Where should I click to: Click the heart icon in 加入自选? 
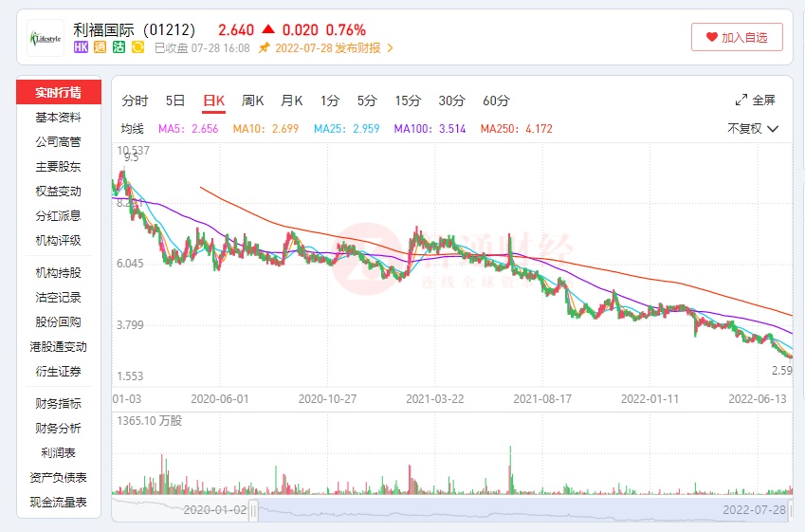[711, 38]
